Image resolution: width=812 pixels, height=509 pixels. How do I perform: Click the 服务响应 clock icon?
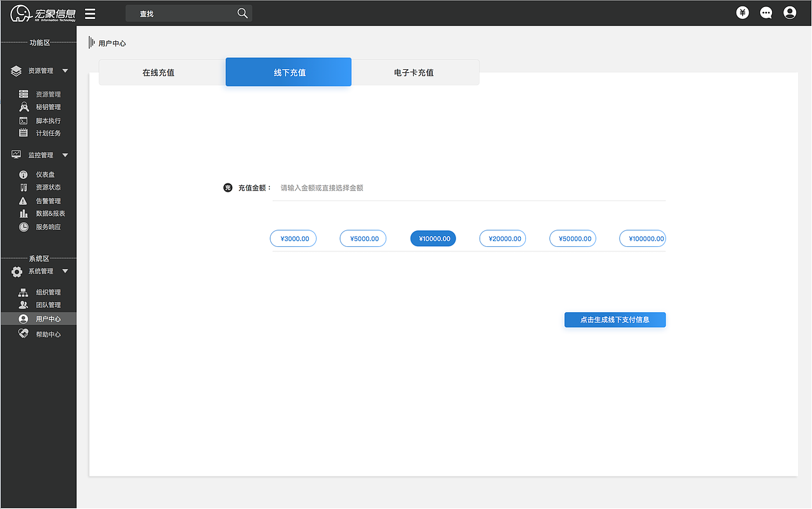(x=23, y=227)
